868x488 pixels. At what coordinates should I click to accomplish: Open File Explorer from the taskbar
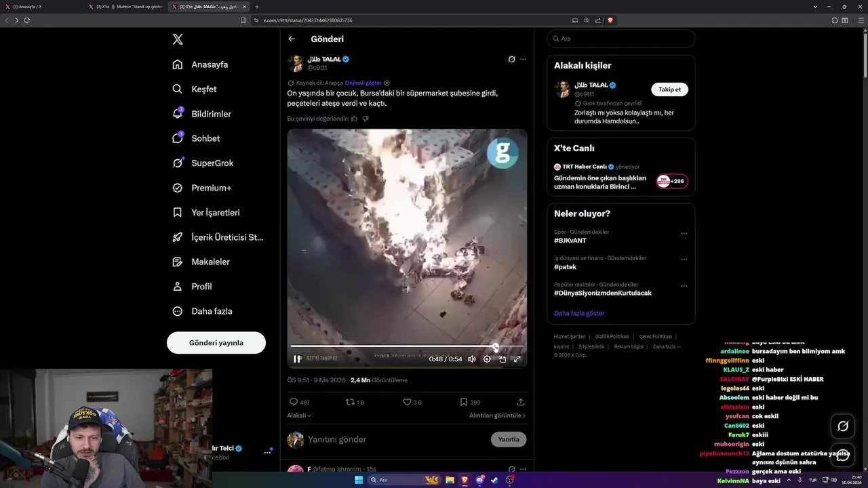click(450, 480)
